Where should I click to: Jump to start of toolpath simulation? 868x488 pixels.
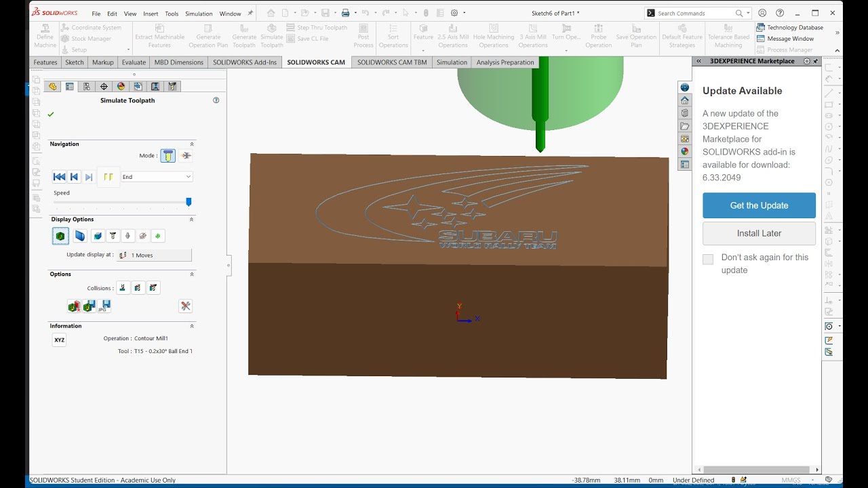point(59,177)
